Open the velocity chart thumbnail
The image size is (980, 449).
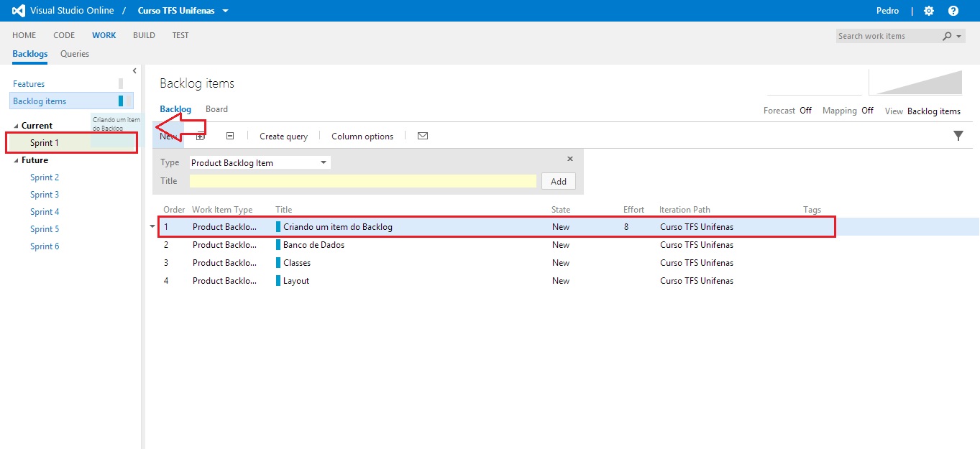815,83
